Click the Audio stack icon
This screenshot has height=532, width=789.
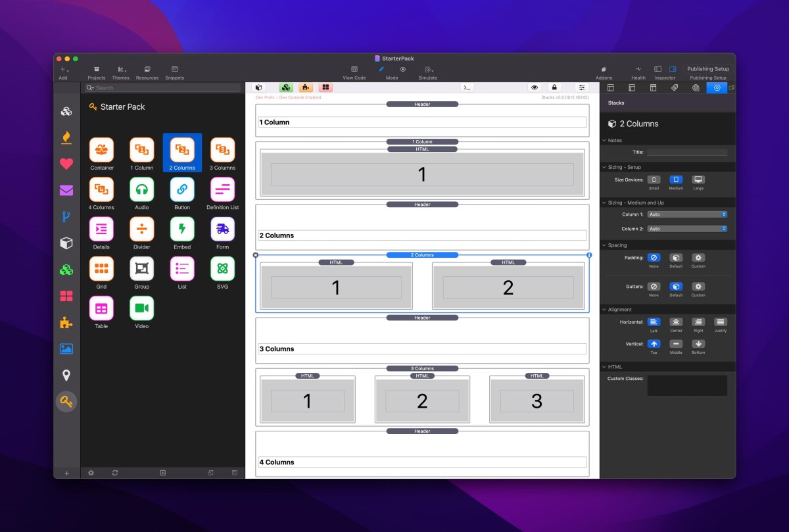click(142, 189)
